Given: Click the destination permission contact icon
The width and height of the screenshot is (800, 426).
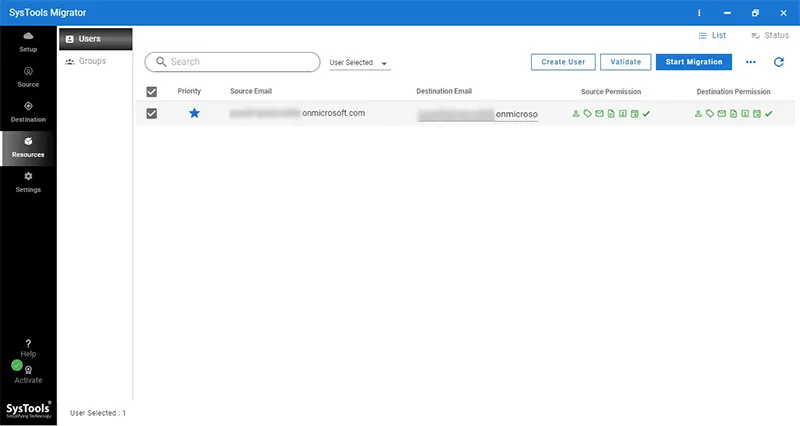Looking at the screenshot, I should [x=745, y=113].
